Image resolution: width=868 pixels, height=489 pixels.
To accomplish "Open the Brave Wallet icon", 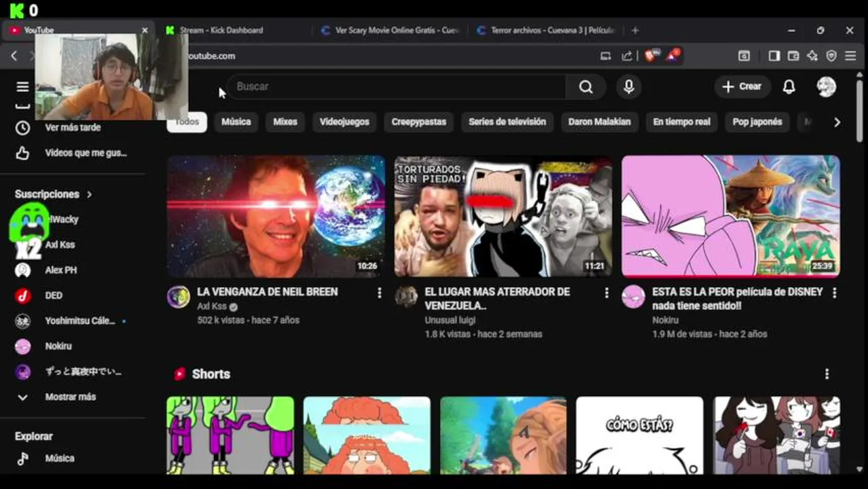I will 793,56.
